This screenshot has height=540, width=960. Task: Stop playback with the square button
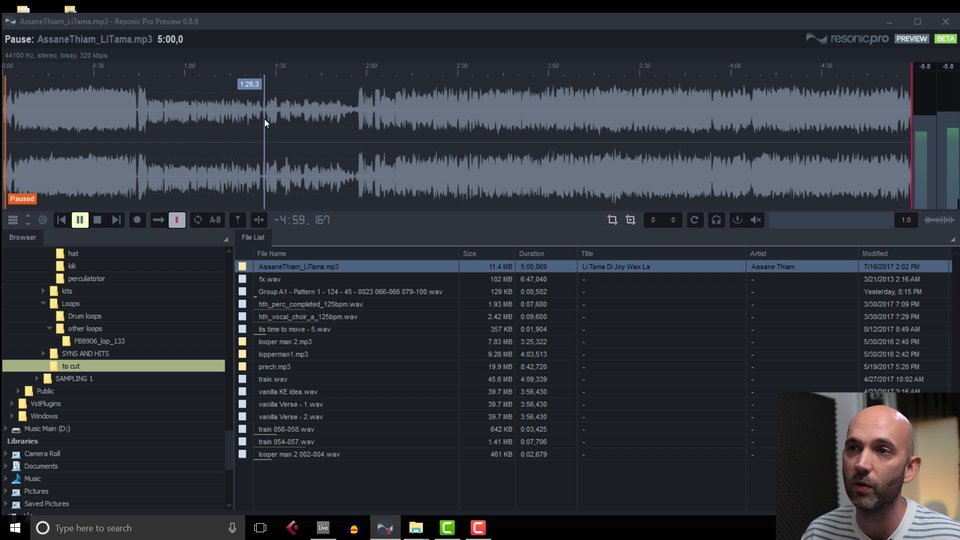[x=97, y=220]
